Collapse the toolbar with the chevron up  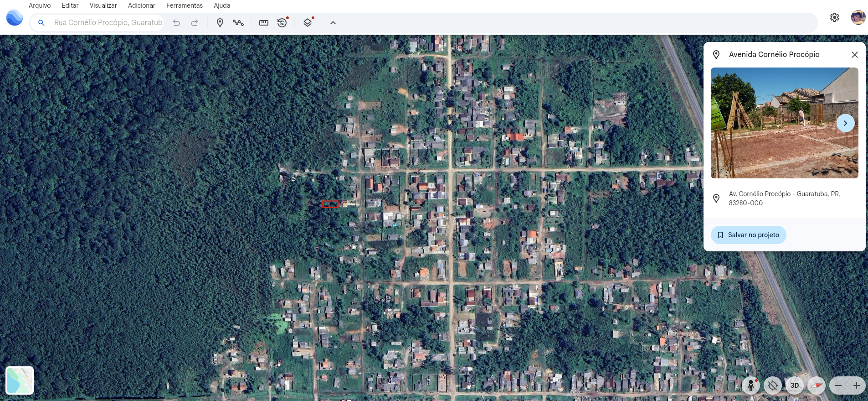point(333,22)
